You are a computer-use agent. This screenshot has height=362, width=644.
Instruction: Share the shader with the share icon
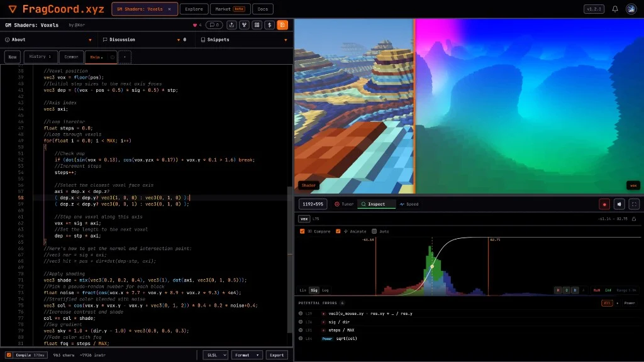pos(231,25)
